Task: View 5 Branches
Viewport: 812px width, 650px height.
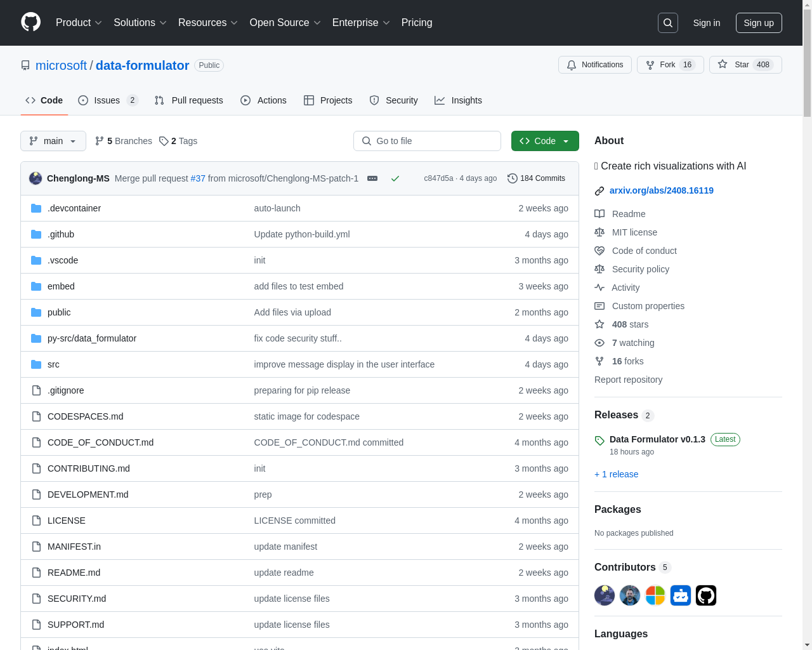Action: pos(124,141)
